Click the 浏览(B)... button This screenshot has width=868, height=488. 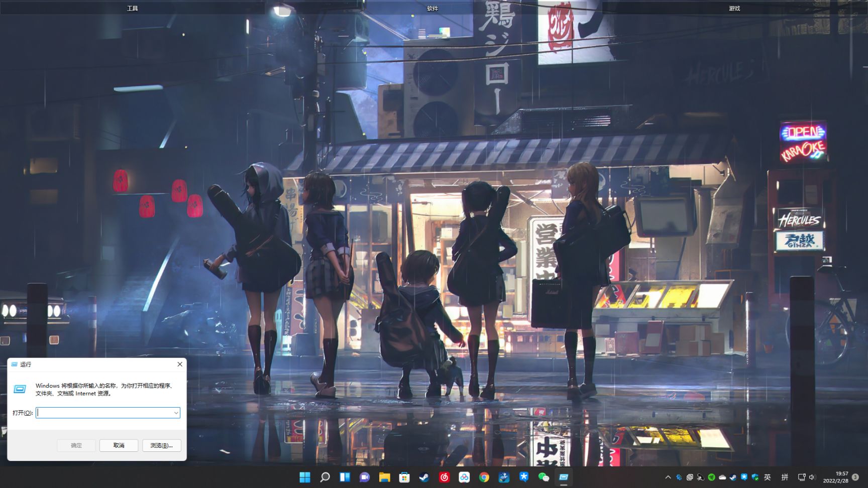162,445
